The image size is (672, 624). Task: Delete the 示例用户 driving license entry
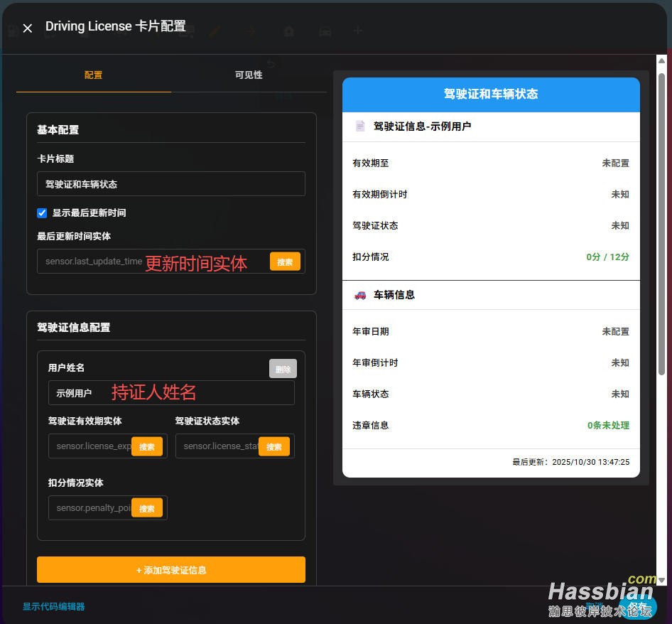pos(283,369)
